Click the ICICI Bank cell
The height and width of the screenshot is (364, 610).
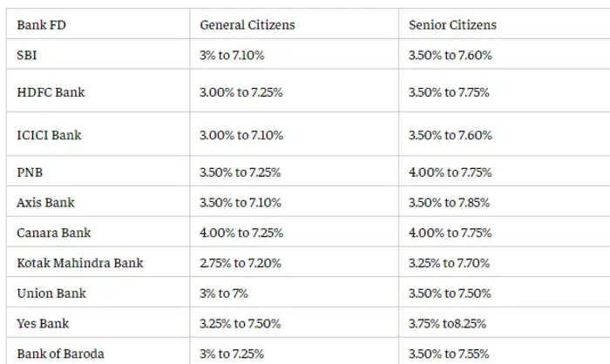[49, 135]
